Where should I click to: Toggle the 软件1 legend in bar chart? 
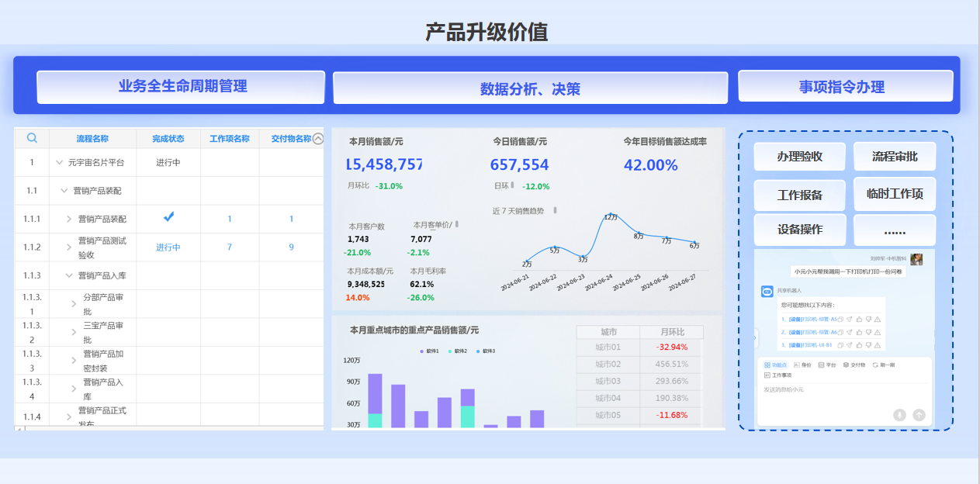tap(429, 351)
